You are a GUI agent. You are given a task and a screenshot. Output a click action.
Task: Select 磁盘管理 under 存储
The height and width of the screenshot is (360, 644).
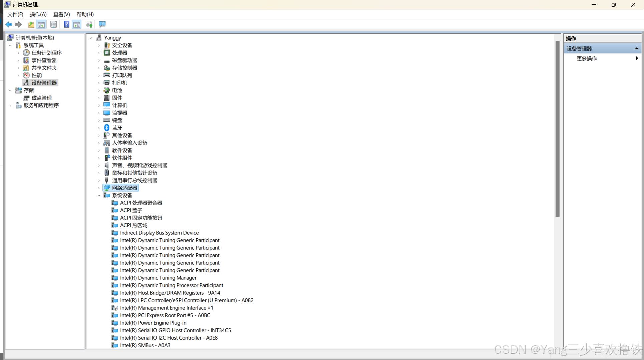(x=41, y=98)
